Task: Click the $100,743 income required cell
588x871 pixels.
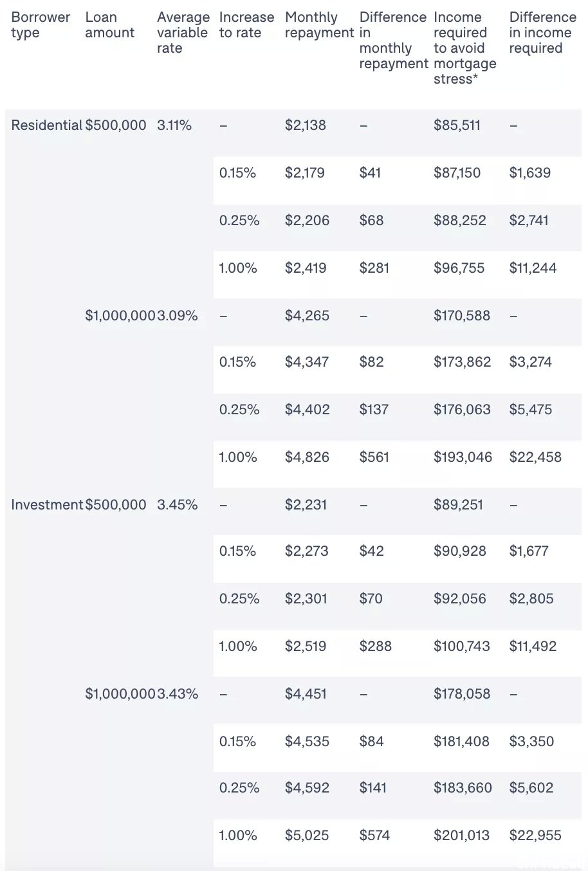Action: pyautogui.click(x=462, y=646)
